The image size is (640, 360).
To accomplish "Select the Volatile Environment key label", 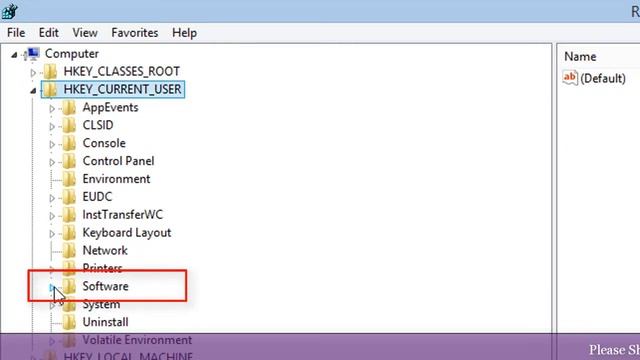I will (x=137, y=340).
